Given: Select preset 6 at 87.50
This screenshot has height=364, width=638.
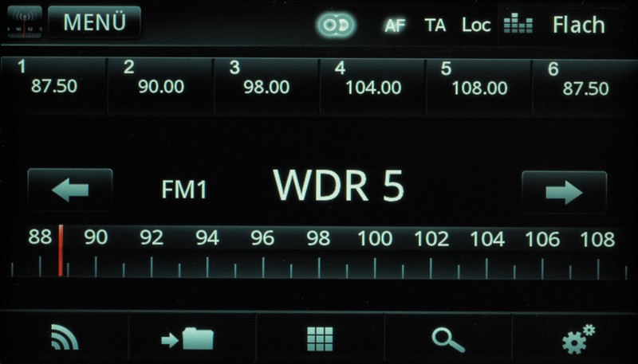Looking at the screenshot, I should pos(585,88).
